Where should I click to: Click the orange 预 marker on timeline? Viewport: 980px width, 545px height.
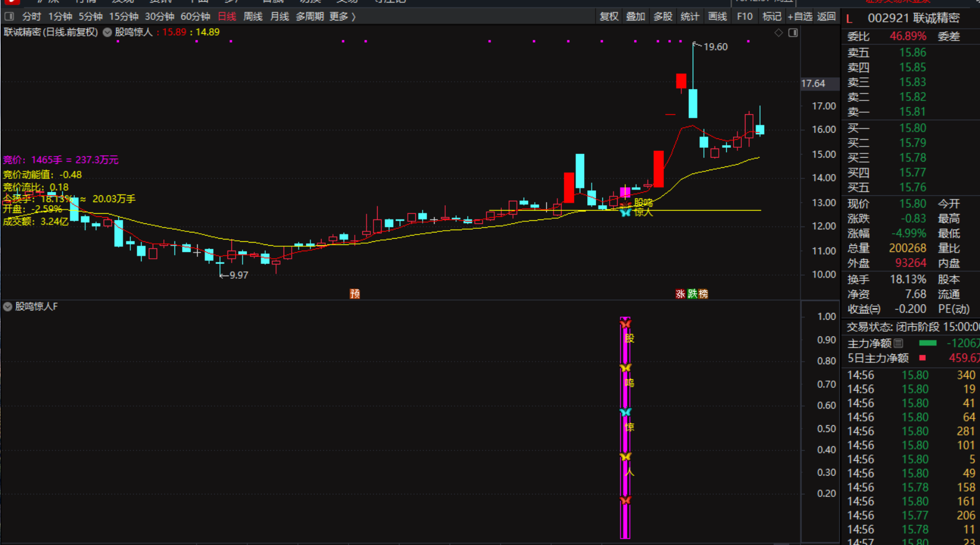click(355, 294)
